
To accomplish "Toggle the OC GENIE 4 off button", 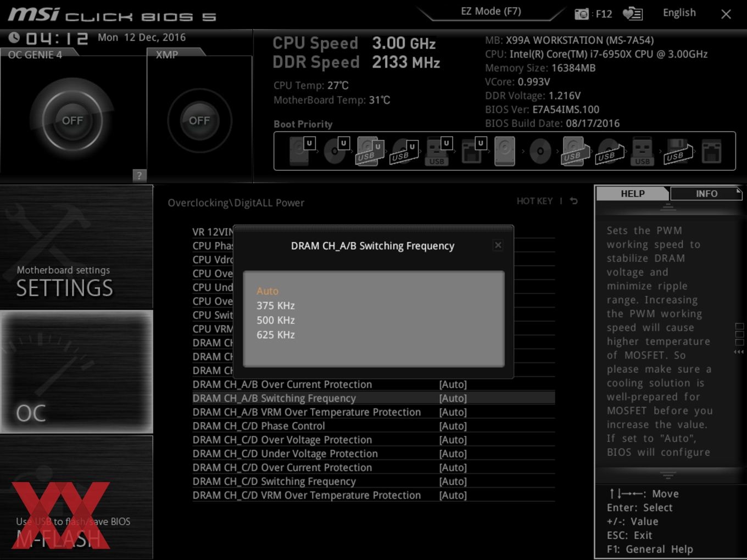I will [73, 120].
